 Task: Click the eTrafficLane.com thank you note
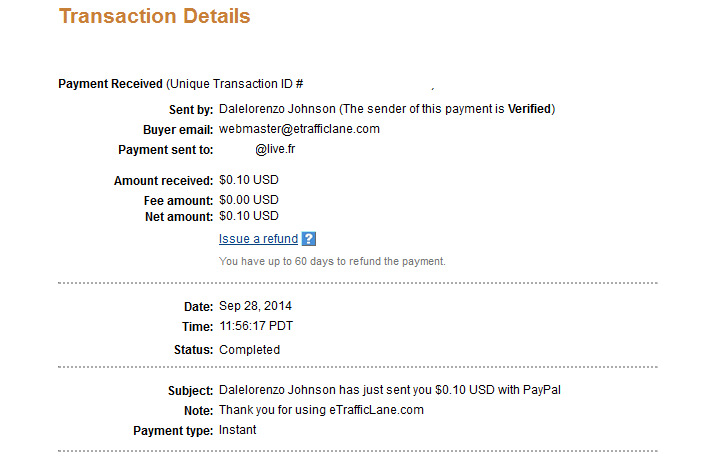tap(321, 410)
